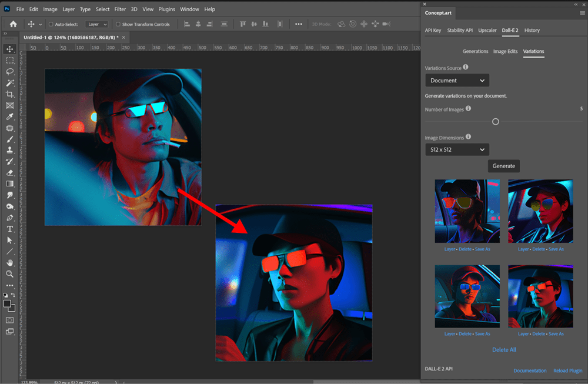The image size is (588, 384).
Task: Open more alignment options ellipsis
Action: click(x=299, y=24)
